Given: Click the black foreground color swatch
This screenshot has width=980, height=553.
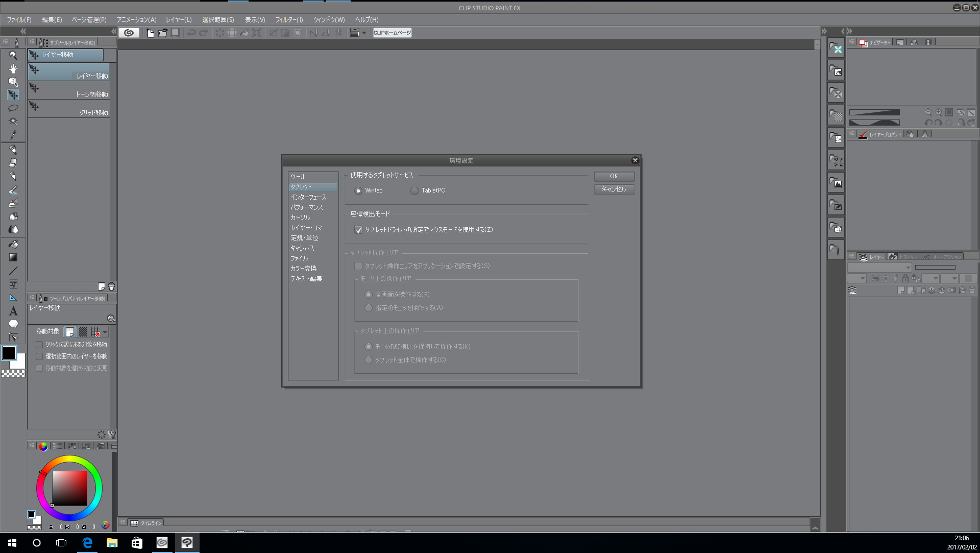Looking at the screenshot, I should tap(9, 353).
